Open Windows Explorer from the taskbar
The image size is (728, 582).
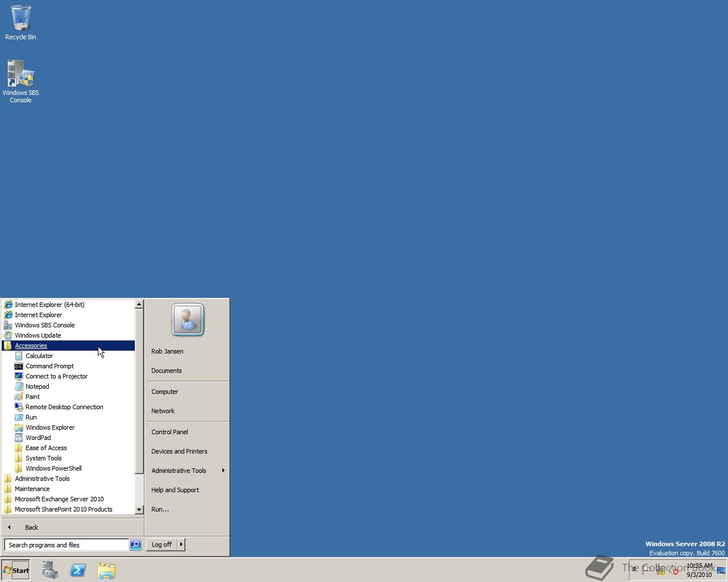106,570
